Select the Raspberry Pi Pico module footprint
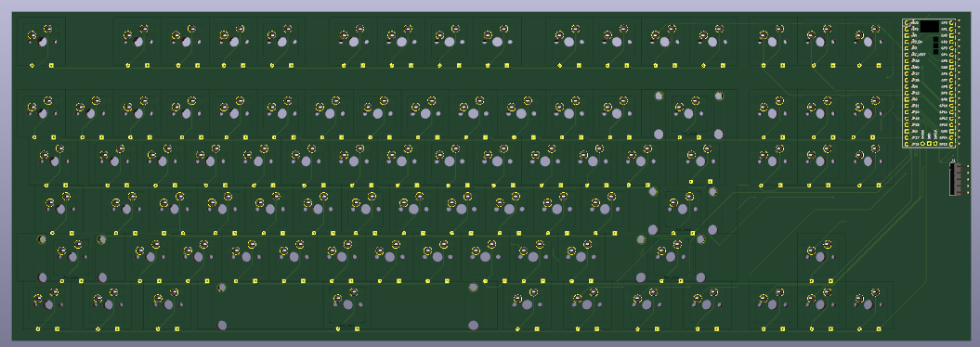The width and height of the screenshot is (980, 347). click(x=930, y=83)
